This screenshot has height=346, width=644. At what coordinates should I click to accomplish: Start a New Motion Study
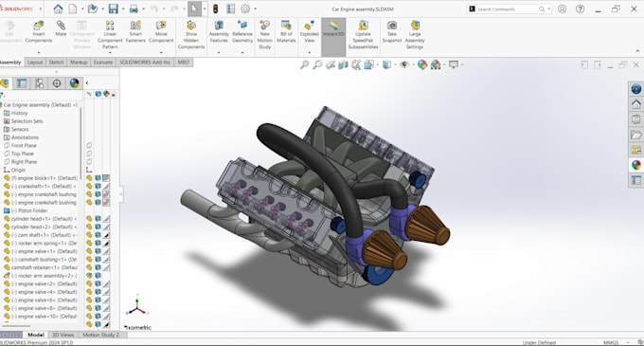[264, 35]
